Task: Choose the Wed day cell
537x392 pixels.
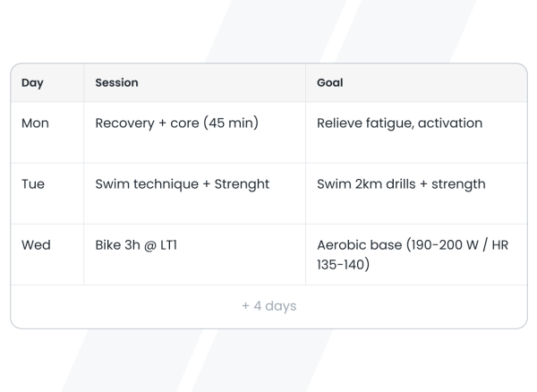Action: 34,245
